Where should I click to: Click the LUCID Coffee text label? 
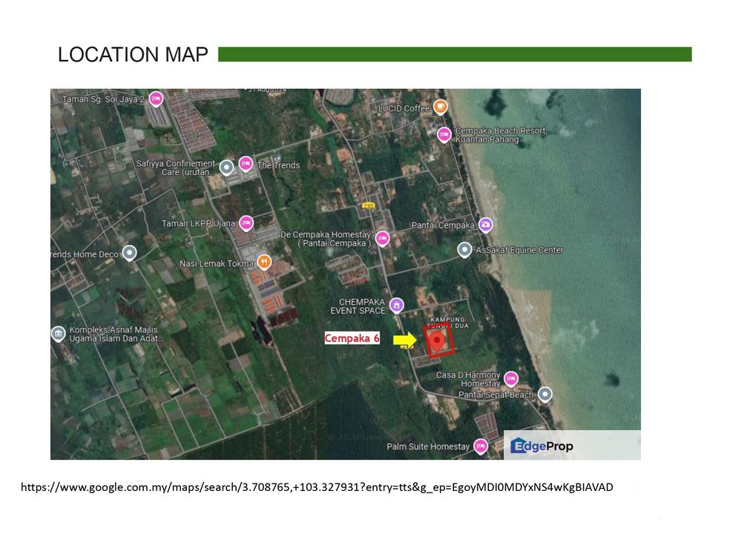pyautogui.click(x=404, y=108)
